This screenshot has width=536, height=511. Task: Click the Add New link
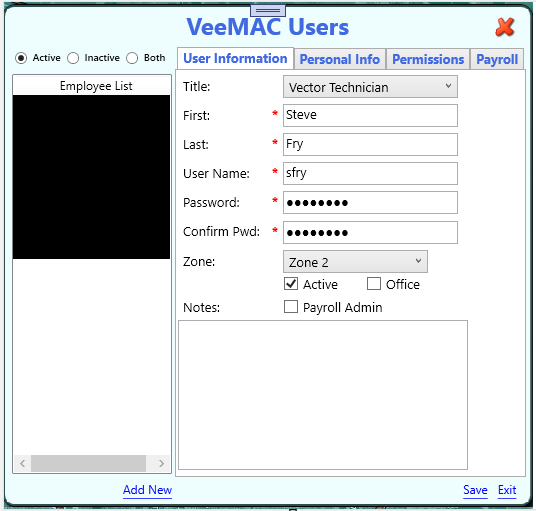tap(147, 490)
